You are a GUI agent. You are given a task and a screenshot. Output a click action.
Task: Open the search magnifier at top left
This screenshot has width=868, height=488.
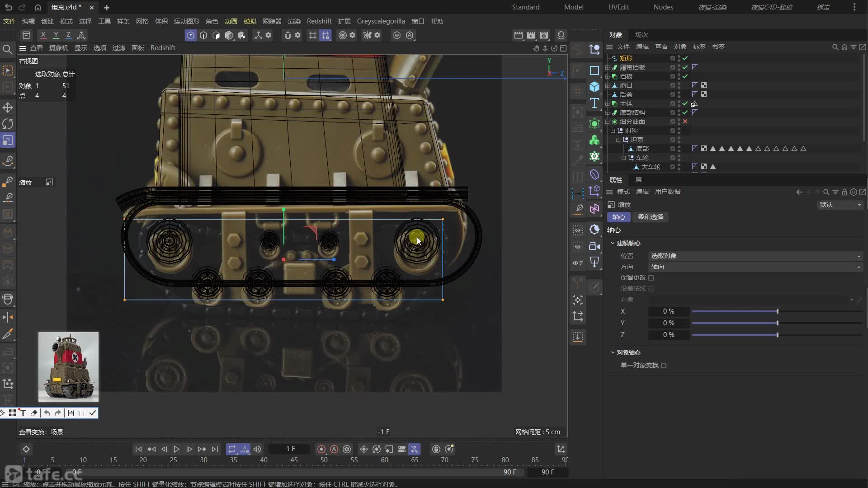[x=7, y=49]
